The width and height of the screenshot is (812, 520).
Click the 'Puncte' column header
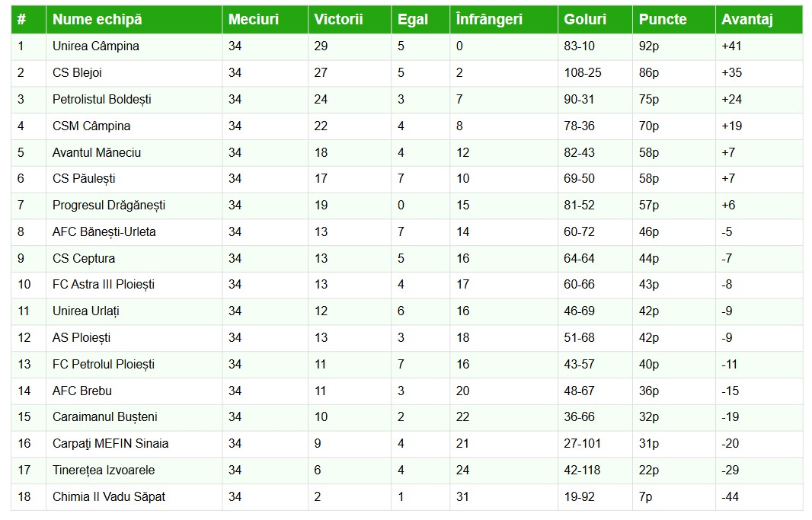pos(663,20)
